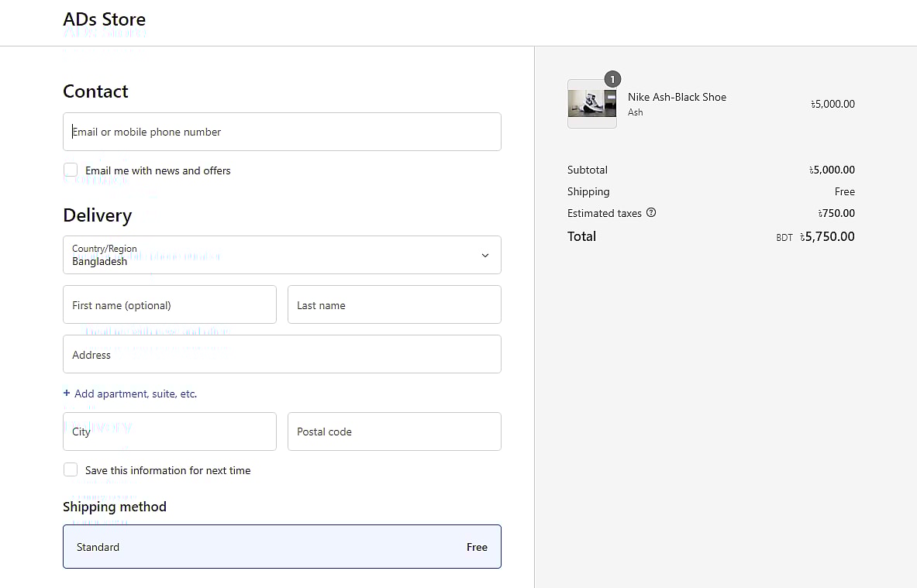The height and width of the screenshot is (588, 917).
Task: Focus the Address input field
Action: coord(281,355)
